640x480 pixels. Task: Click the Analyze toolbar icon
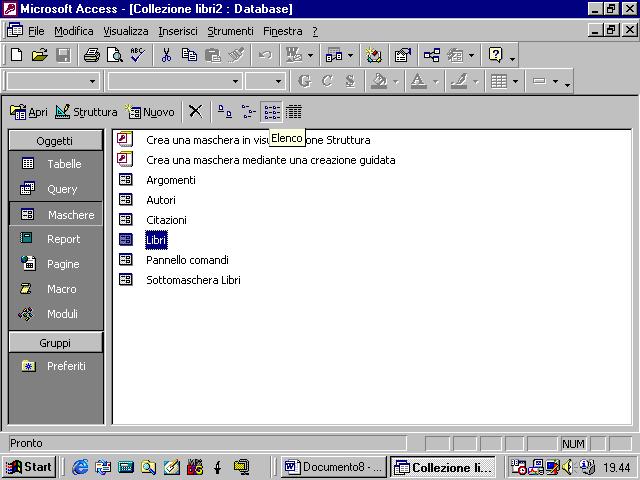(334, 55)
